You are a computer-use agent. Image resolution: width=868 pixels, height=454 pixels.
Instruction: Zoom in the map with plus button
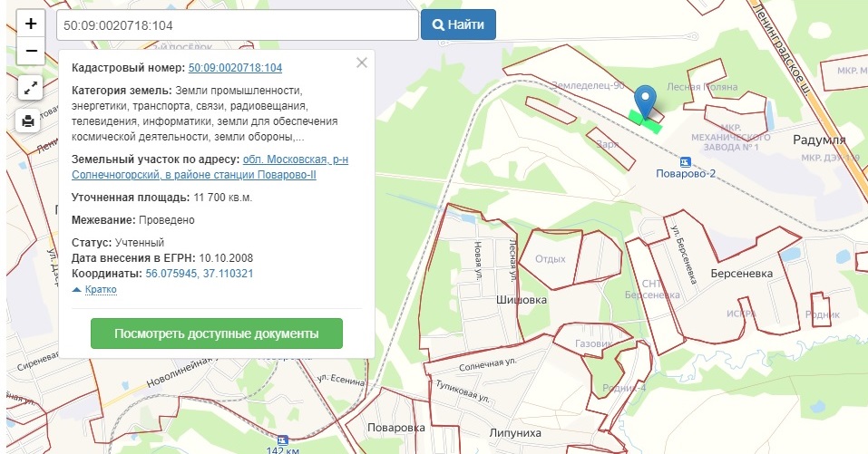31,24
